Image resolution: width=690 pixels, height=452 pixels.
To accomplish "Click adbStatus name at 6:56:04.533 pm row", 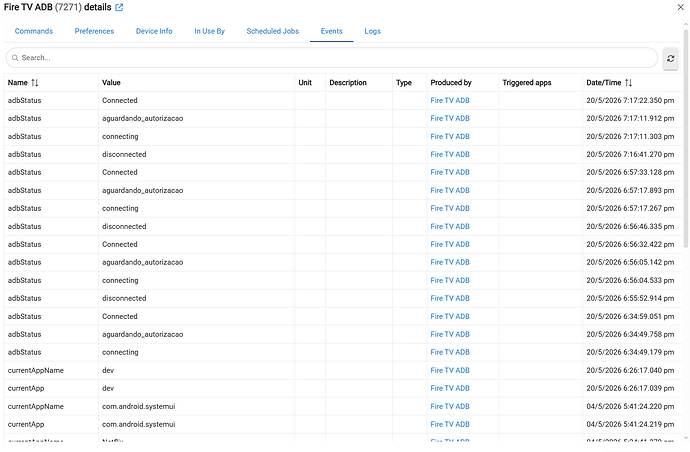I will (x=24, y=280).
